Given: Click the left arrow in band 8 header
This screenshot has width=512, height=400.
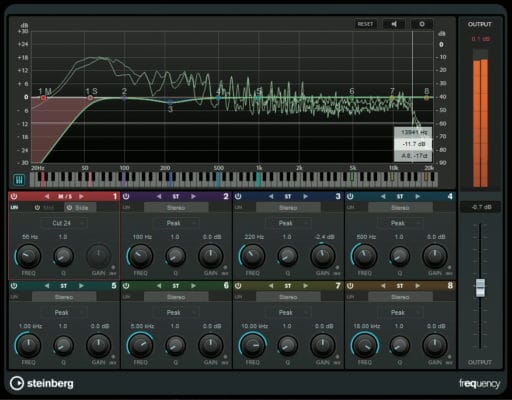Looking at the screenshot, I should 383,286.
